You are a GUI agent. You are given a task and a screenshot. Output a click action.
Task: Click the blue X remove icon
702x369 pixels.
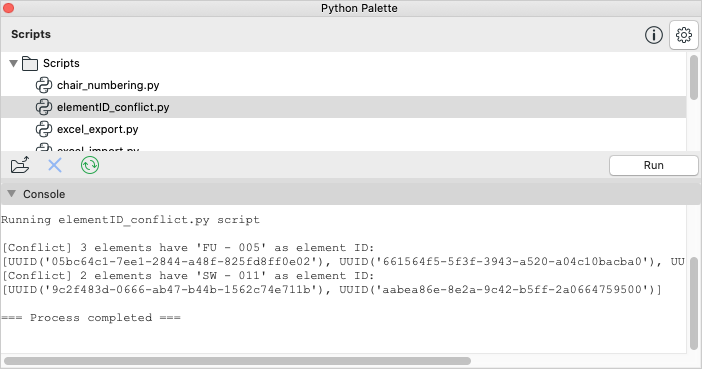[x=55, y=166]
